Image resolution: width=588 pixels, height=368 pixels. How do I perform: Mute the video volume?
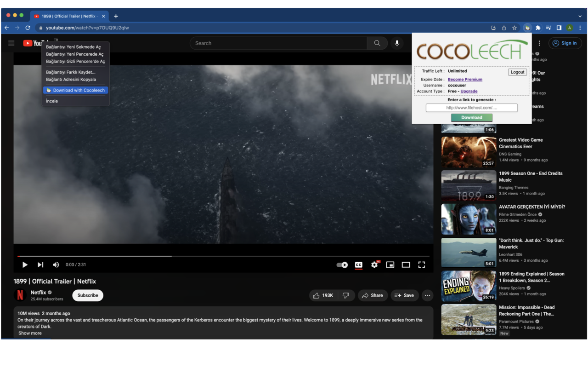point(56,265)
